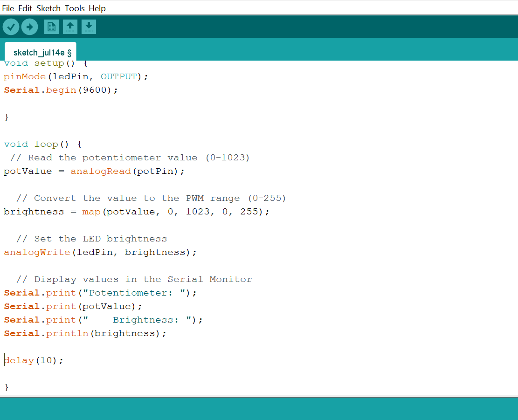Viewport: 518px width, 420px height.
Task: Click the Save sketch down-arrow icon
Action: (x=89, y=27)
